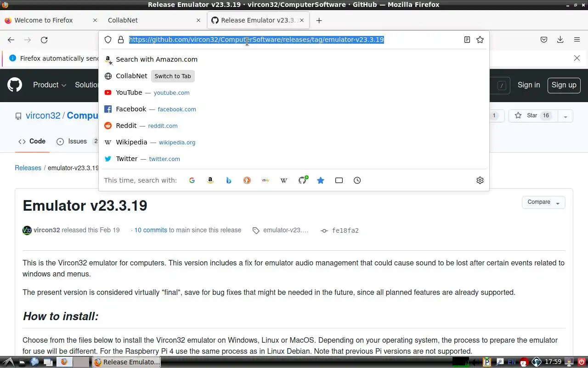Image resolution: width=588 pixels, height=368 pixels.
Task: Launch Firefox from taskbar quick launcher
Action: 64,362
